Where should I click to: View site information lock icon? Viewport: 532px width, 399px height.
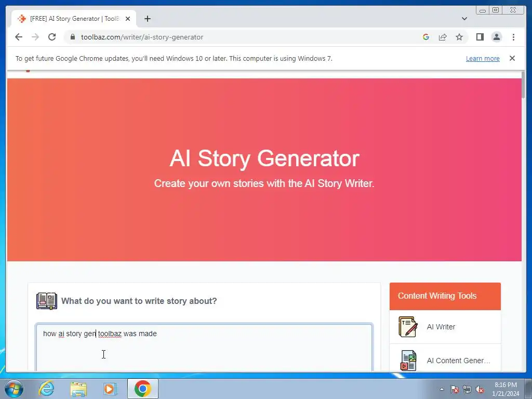tap(73, 37)
